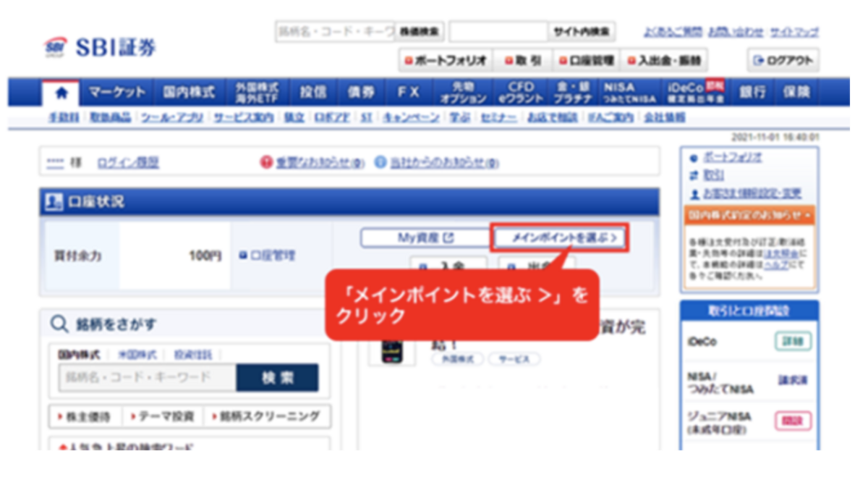868x480 pixels.
Task: Click the SBI証券 logo
Action: click(100, 47)
